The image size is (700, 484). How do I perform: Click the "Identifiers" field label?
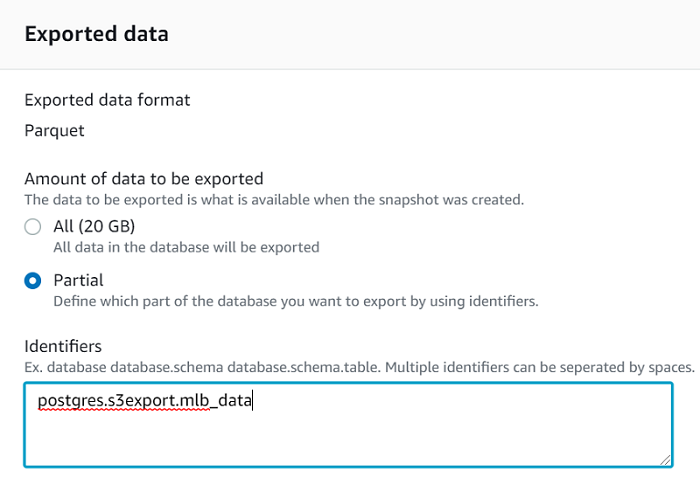pyautogui.click(x=63, y=346)
